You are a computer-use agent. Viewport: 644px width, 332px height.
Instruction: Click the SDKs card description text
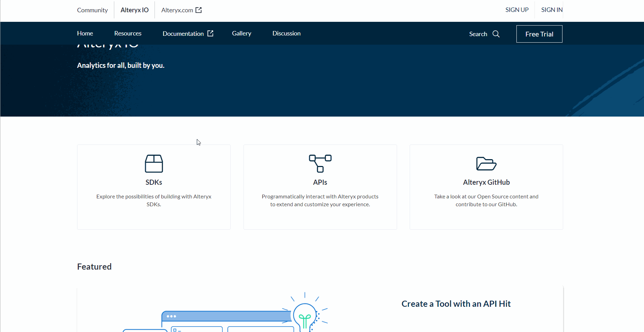click(x=154, y=200)
